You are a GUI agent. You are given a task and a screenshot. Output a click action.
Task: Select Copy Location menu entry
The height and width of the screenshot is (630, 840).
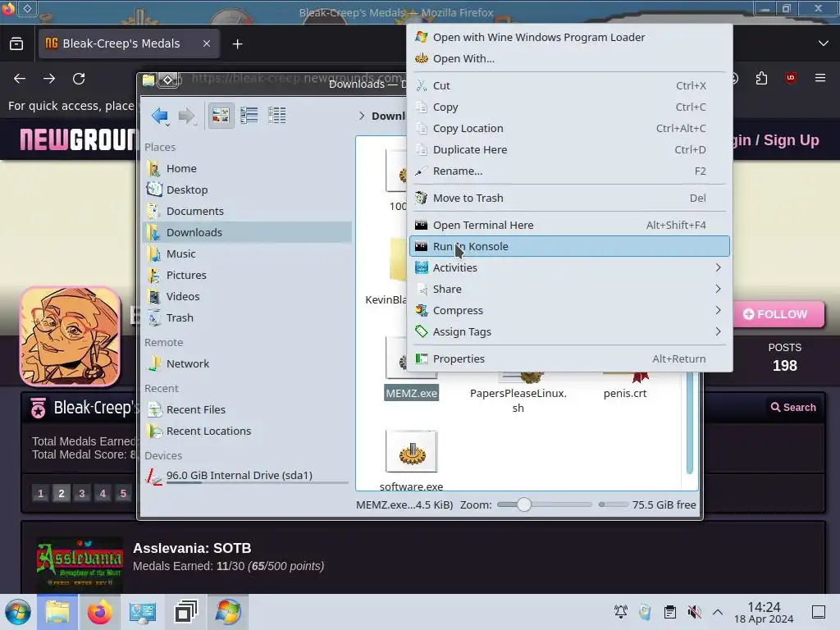pos(569,128)
